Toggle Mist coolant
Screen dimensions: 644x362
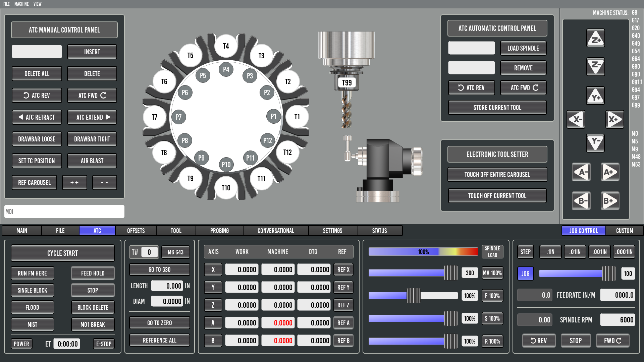pos(32,324)
